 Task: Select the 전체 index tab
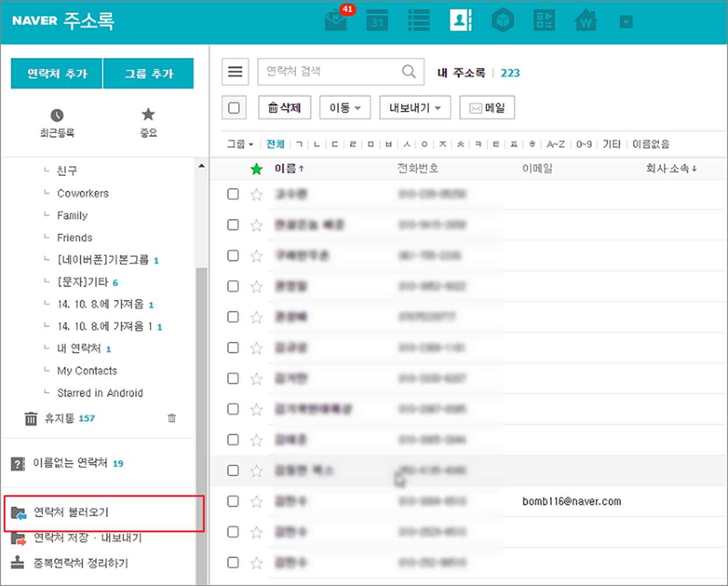[275, 144]
